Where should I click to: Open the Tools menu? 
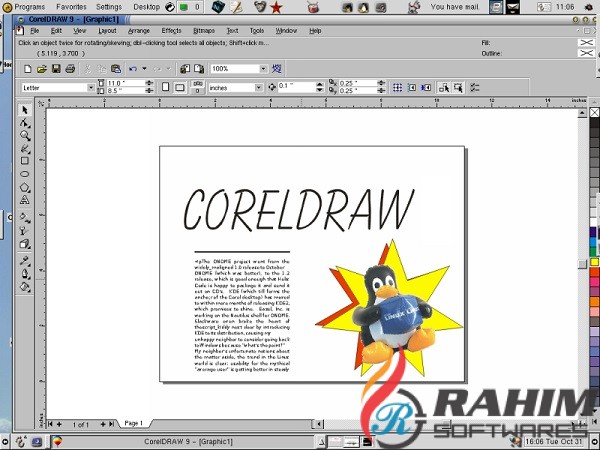(x=257, y=31)
